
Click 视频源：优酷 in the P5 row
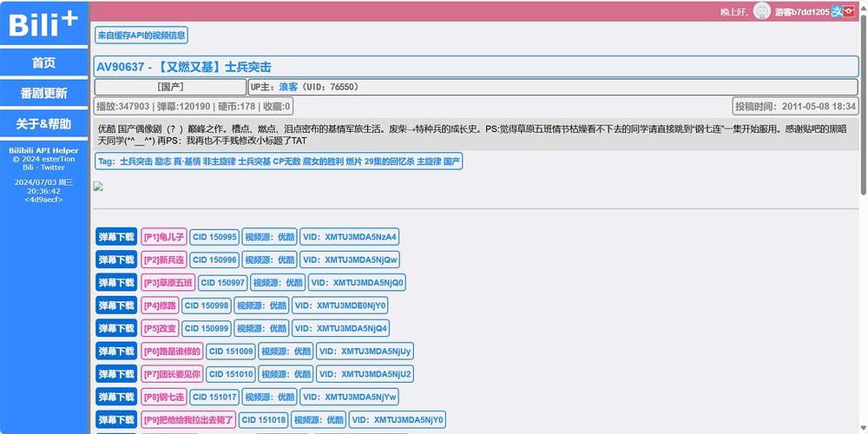[262, 328]
